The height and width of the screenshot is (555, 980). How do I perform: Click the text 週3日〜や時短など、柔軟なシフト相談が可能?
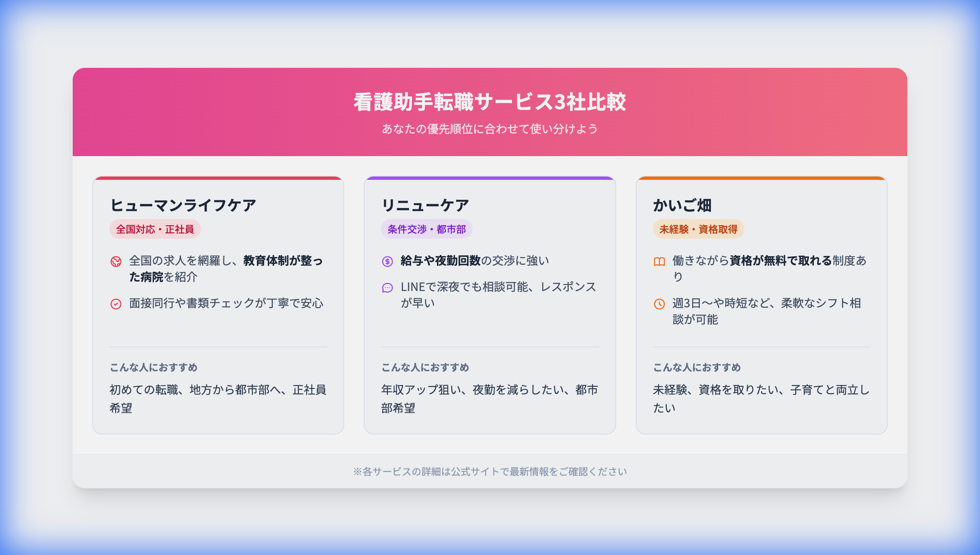tap(767, 311)
